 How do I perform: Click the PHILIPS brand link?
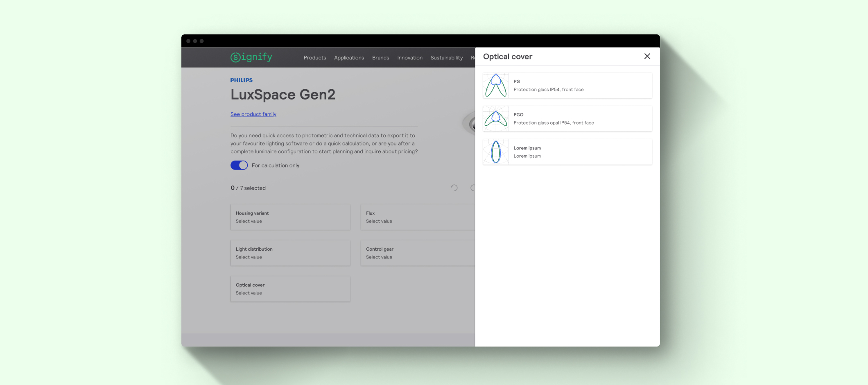click(x=242, y=80)
